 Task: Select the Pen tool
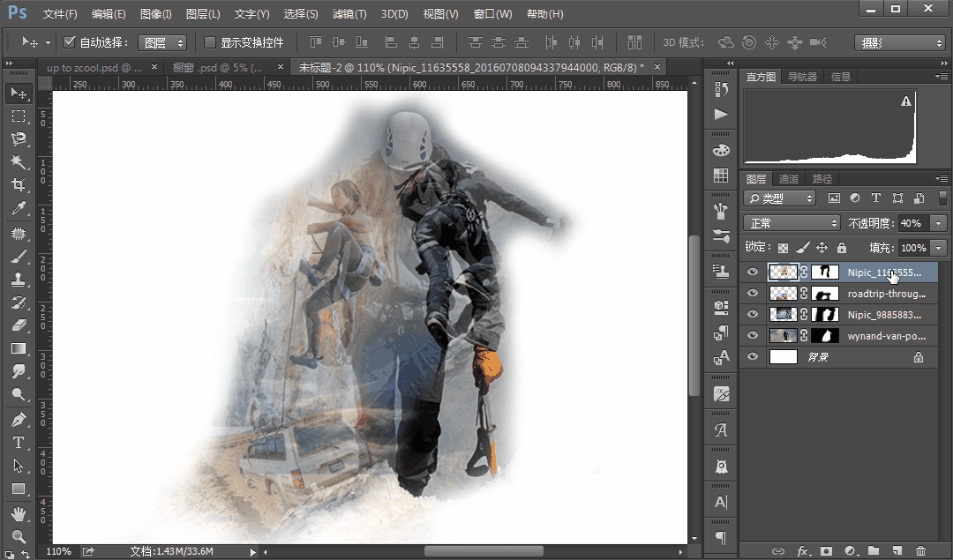[x=19, y=420]
